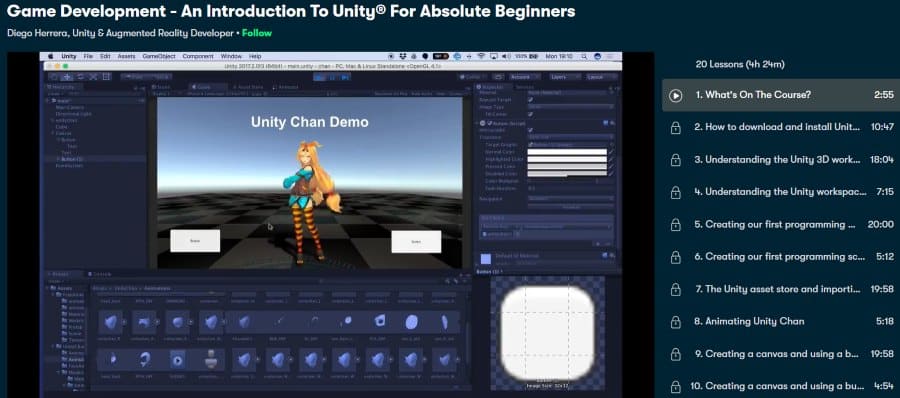This screenshot has height=398, width=900.
Task: Open the Assets menu
Action: click(126, 56)
